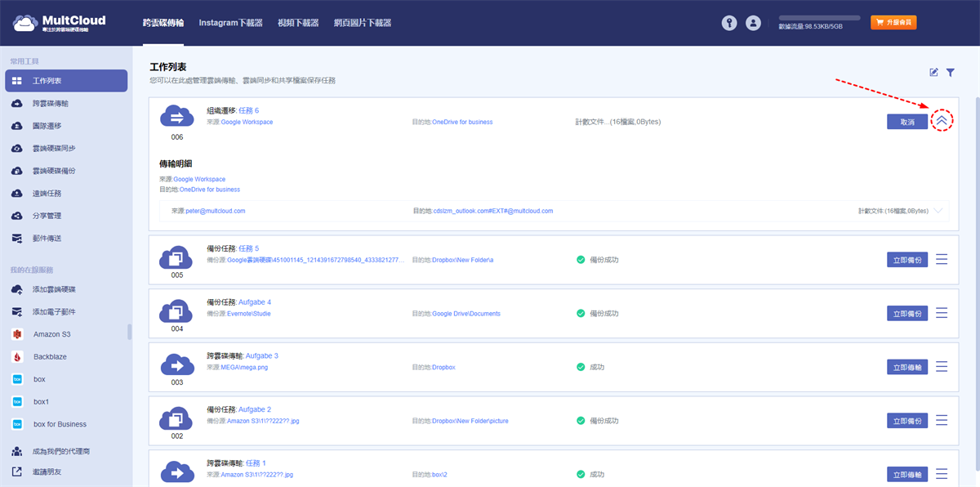
Task: Open the menu for backup task 5
Action: pyautogui.click(x=942, y=260)
